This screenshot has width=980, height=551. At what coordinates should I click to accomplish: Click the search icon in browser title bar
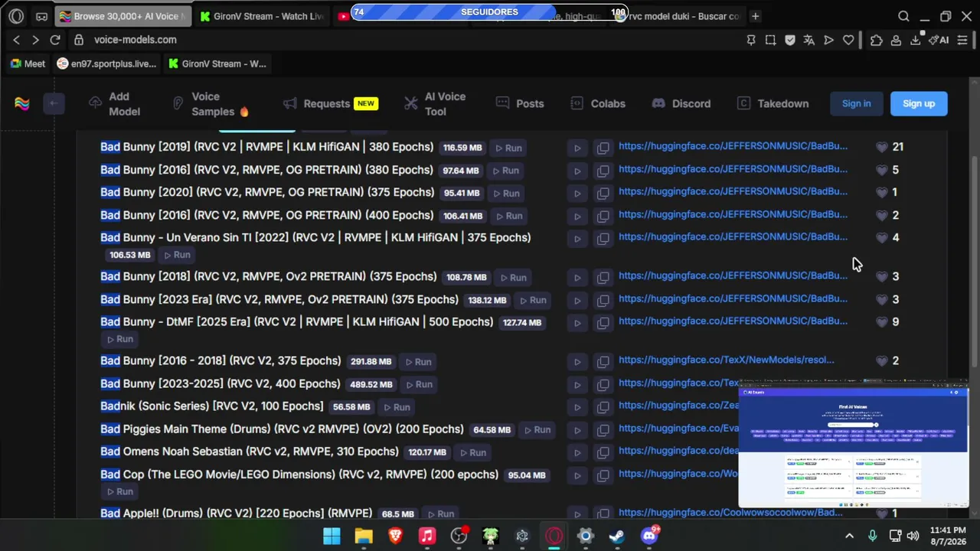tap(903, 16)
